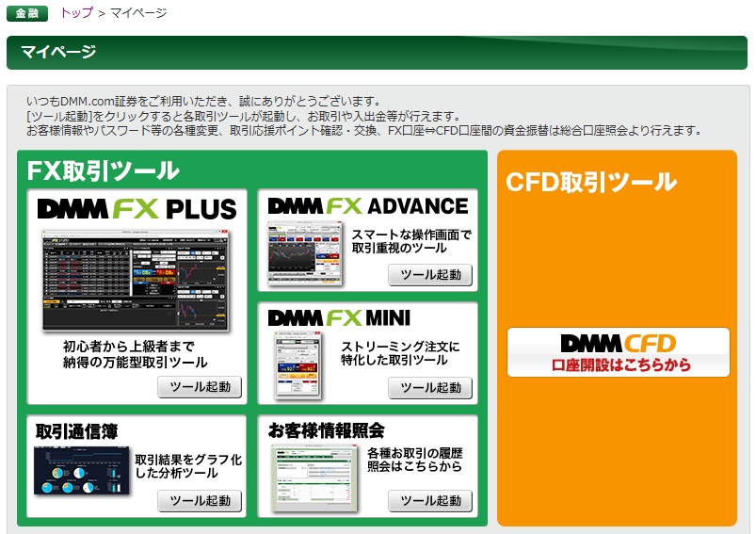The width and height of the screenshot is (756, 534).
Task: Click the greeting line いつもDMM.com証券をご利用いただき
Action: click(x=204, y=102)
